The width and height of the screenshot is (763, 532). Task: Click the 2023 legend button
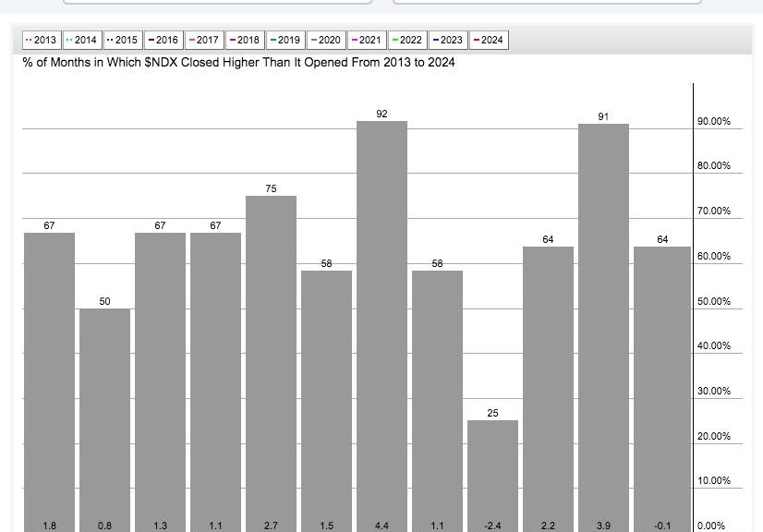tap(448, 40)
